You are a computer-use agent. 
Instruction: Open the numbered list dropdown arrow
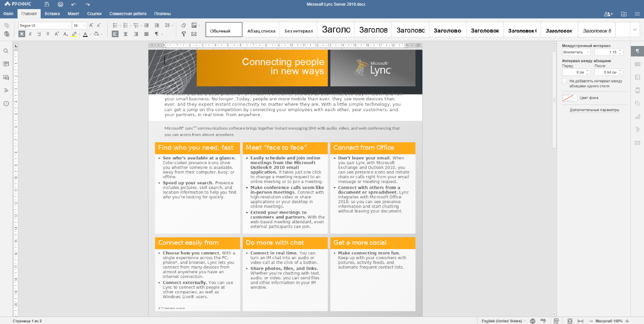click(x=130, y=25)
